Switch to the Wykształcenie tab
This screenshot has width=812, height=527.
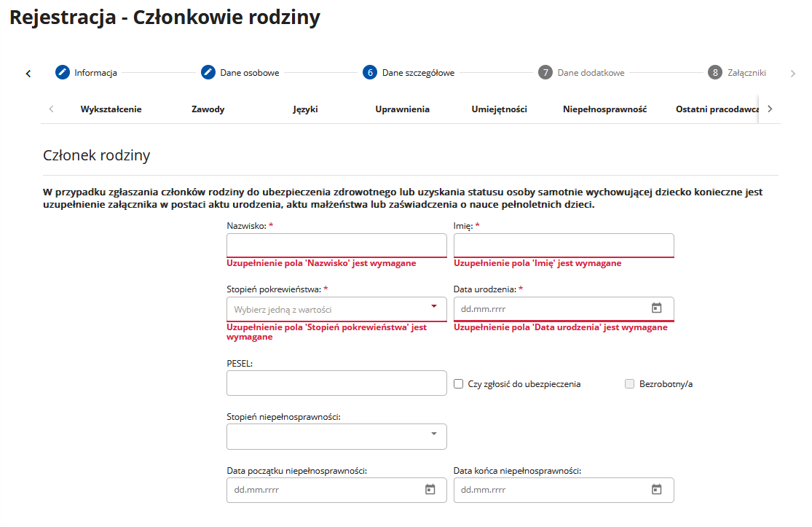(x=111, y=109)
